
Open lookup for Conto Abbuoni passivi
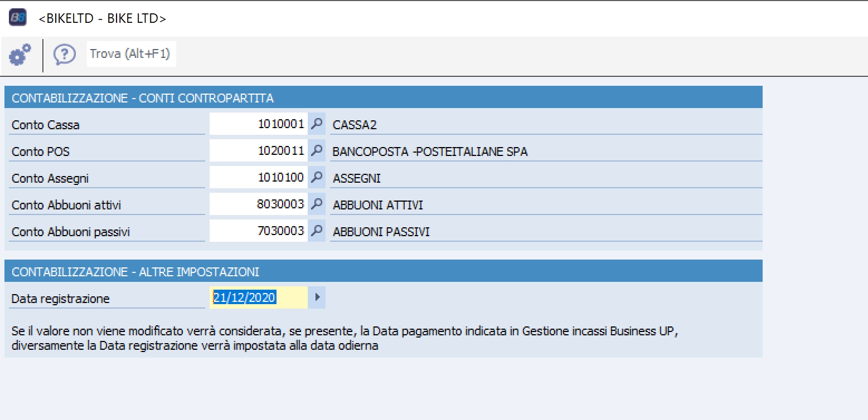click(317, 231)
